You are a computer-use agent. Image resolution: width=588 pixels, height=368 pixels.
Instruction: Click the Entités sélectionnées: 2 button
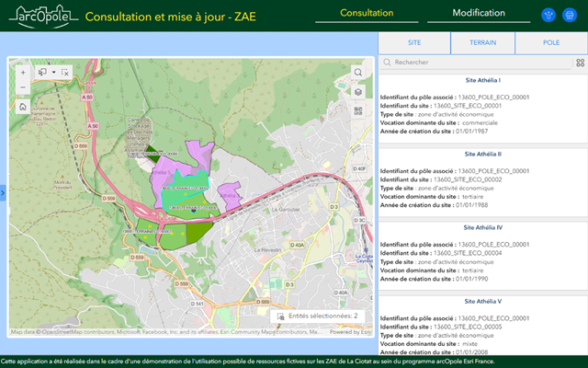click(x=317, y=316)
